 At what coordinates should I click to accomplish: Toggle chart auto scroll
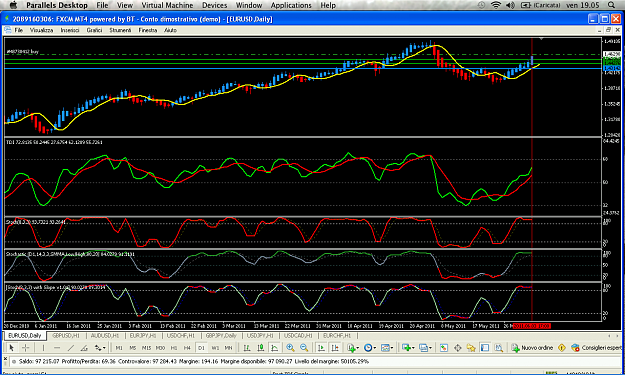(321, 348)
